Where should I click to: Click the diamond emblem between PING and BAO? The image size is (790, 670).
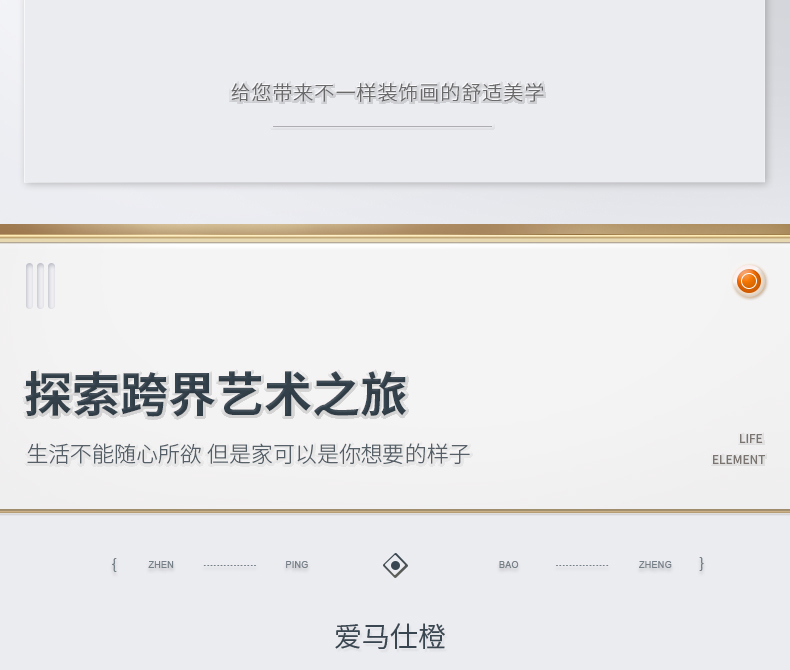tap(396, 565)
